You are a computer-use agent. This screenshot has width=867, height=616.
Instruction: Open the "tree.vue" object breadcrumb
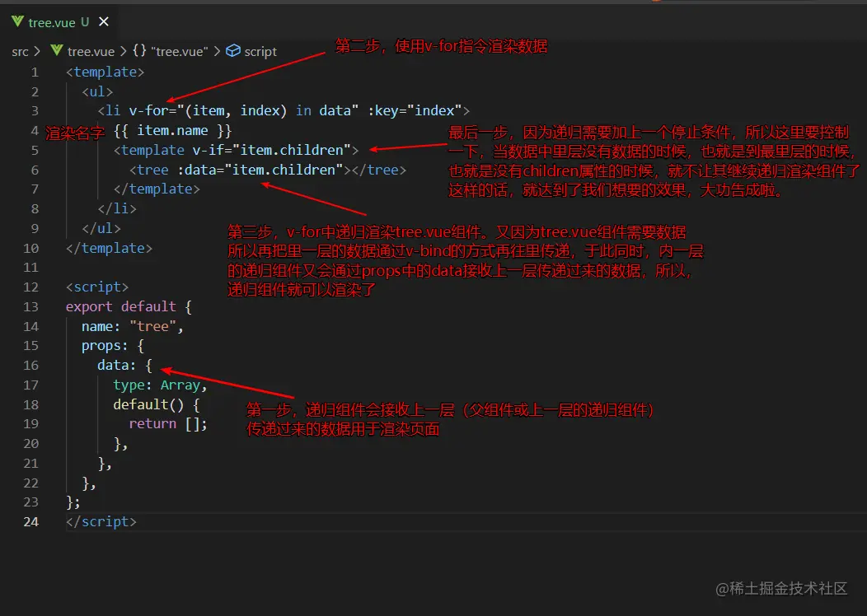coord(179,51)
